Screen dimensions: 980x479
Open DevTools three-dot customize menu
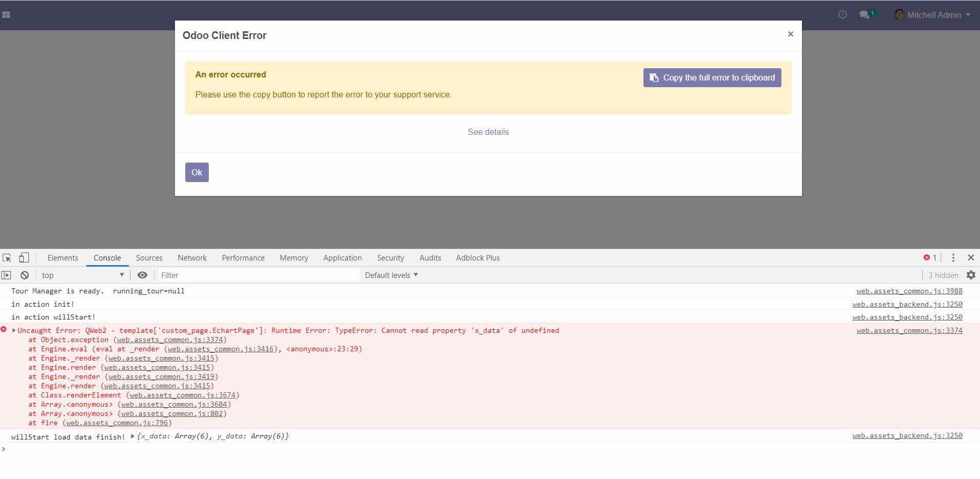pyautogui.click(x=953, y=258)
